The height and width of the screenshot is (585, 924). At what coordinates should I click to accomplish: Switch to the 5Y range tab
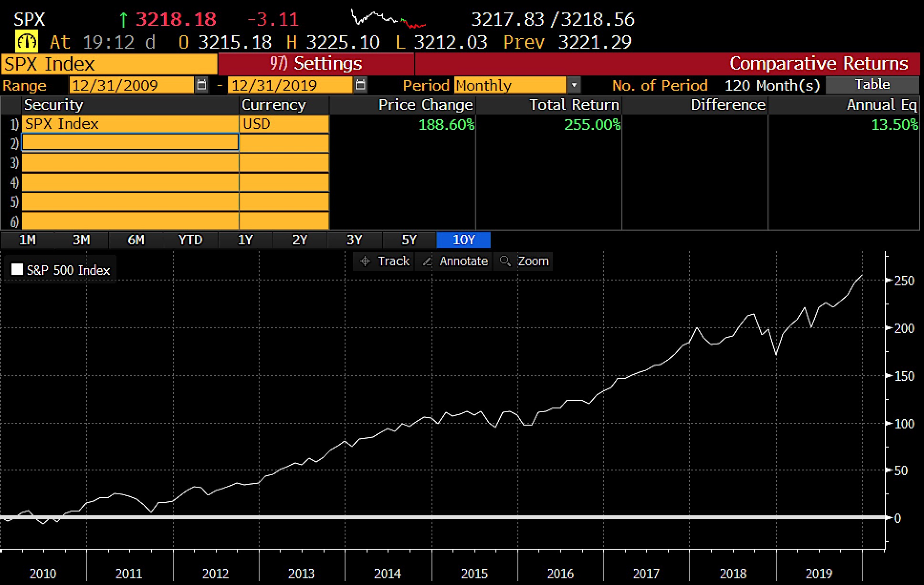[x=409, y=240]
